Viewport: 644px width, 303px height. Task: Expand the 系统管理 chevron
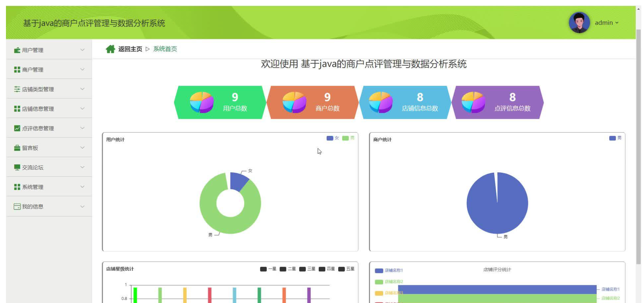click(x=82, y=187)
